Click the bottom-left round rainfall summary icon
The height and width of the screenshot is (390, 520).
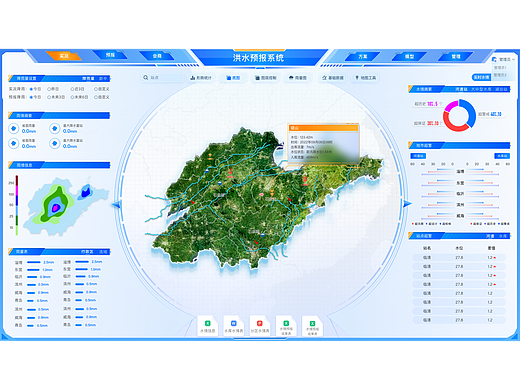click(13, 143)
